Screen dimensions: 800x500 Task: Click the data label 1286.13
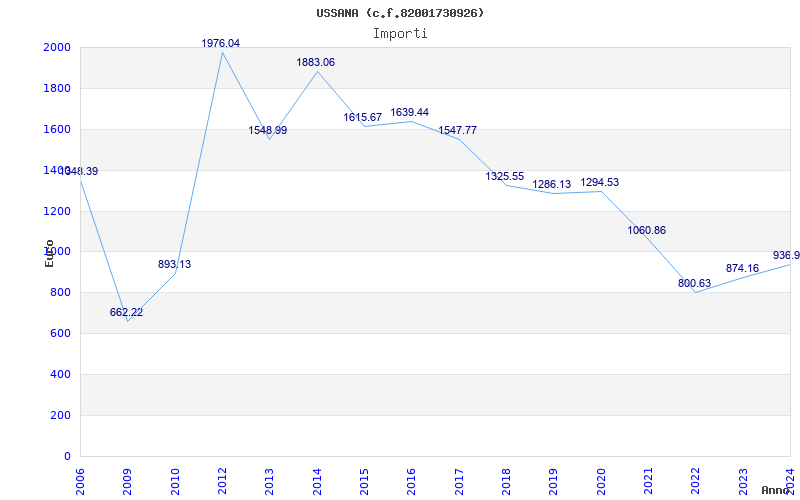click(552, 184)
